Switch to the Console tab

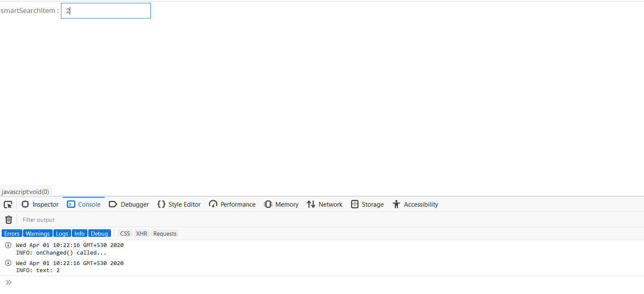click(x=84, y=205)
